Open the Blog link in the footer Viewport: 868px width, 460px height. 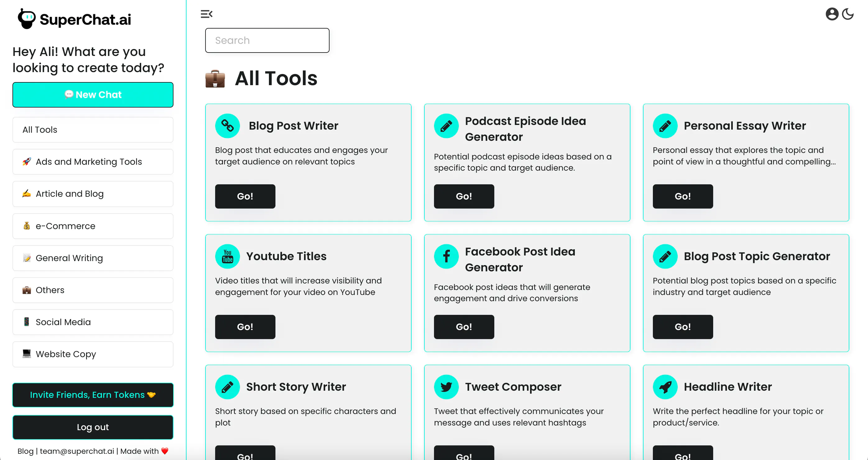click(25, 451)
